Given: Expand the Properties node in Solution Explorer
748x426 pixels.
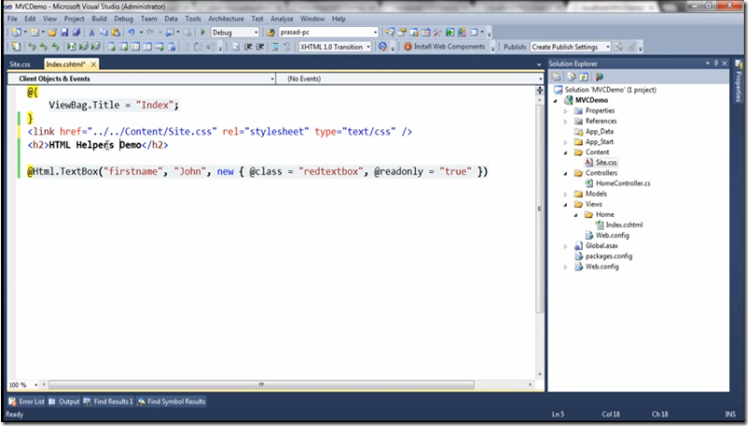Looking at the screenshot, I should [x=566, y=111].
